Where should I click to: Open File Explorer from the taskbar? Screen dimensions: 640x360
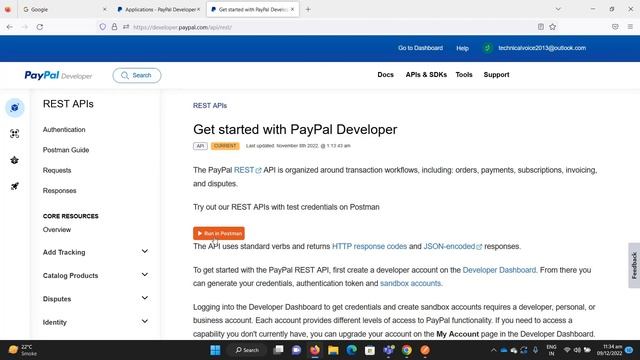tap(333, 350)
